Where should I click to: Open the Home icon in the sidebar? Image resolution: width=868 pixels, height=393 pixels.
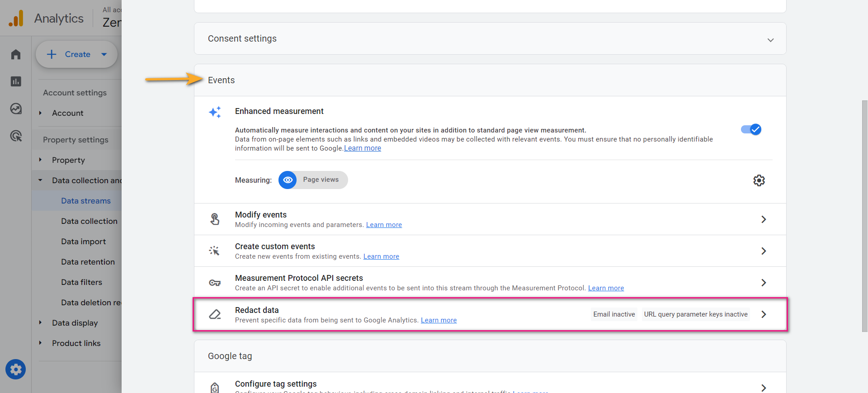click(16, 54)
